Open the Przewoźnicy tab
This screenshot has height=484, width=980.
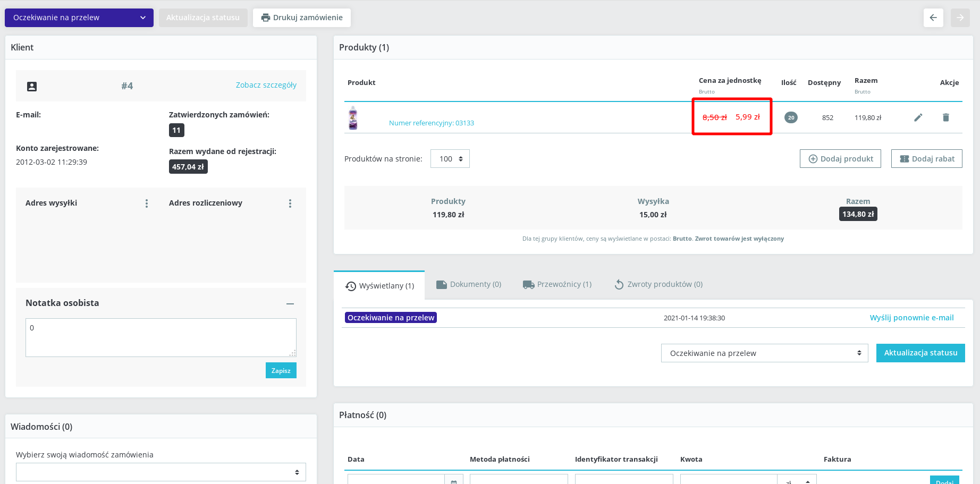tap(556, 284)
